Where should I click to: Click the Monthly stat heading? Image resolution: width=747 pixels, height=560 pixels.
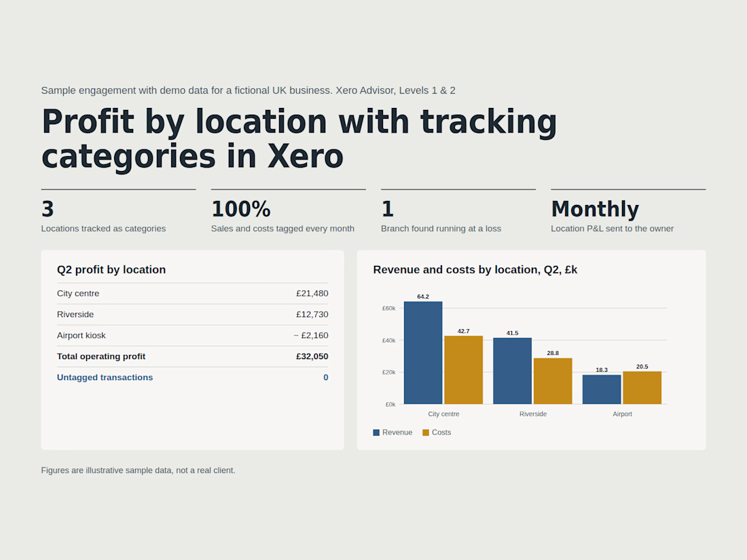coord(595,209)
